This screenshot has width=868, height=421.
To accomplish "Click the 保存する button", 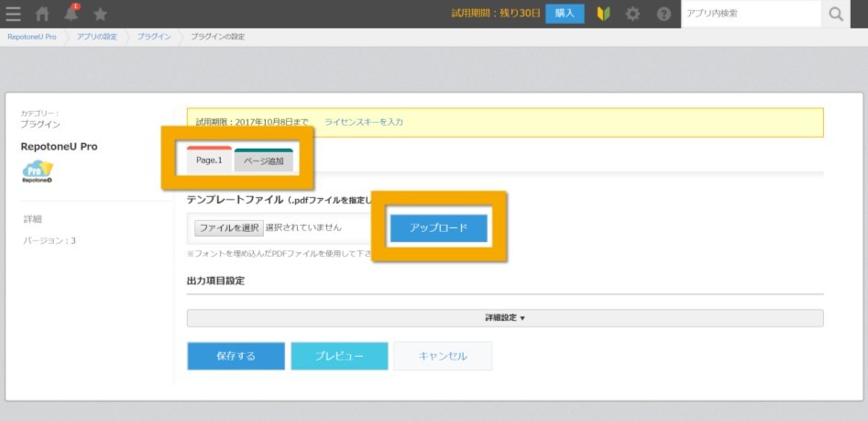I will (236, 356).
